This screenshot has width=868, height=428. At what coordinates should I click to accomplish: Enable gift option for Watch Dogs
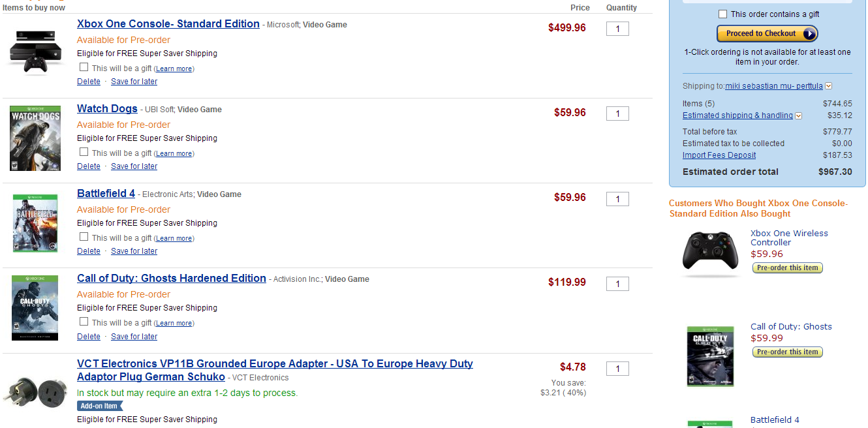point(84,152)
